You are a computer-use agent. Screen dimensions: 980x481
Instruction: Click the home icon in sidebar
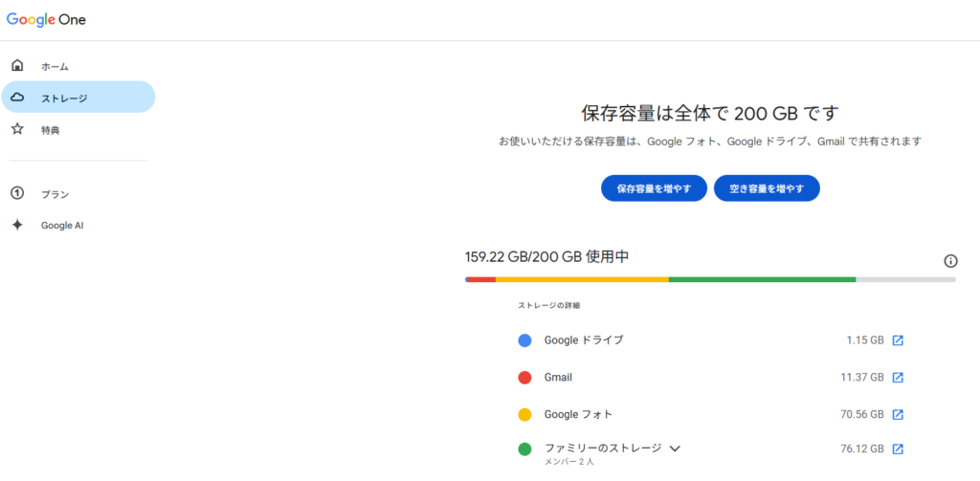click(x=17, y=66)
